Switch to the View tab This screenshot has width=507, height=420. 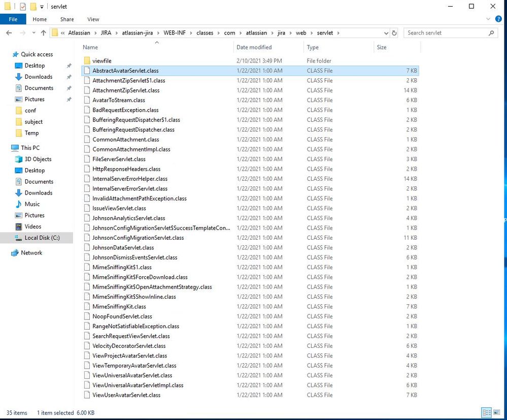(93, 19)
